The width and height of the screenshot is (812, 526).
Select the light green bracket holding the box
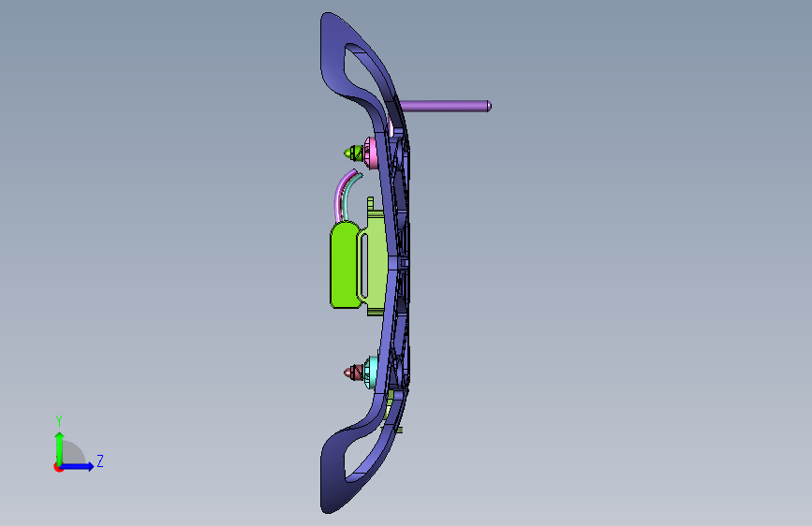(376, 264)
